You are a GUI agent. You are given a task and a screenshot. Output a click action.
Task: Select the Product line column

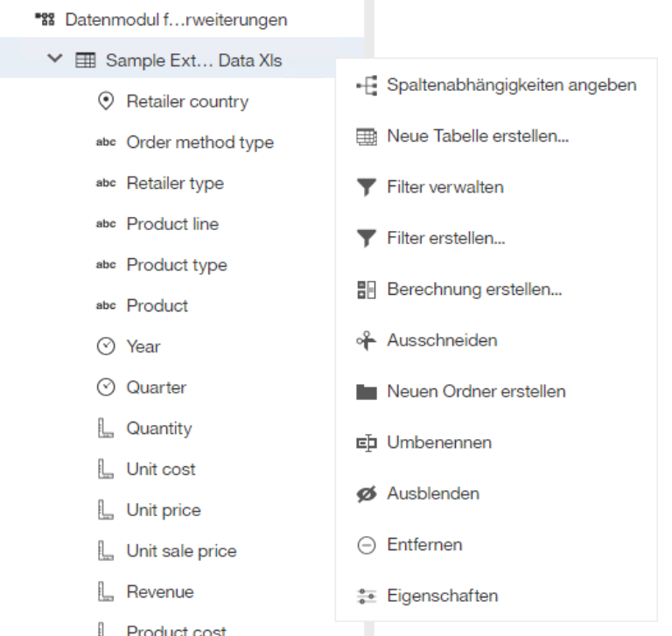coord(172,224)
